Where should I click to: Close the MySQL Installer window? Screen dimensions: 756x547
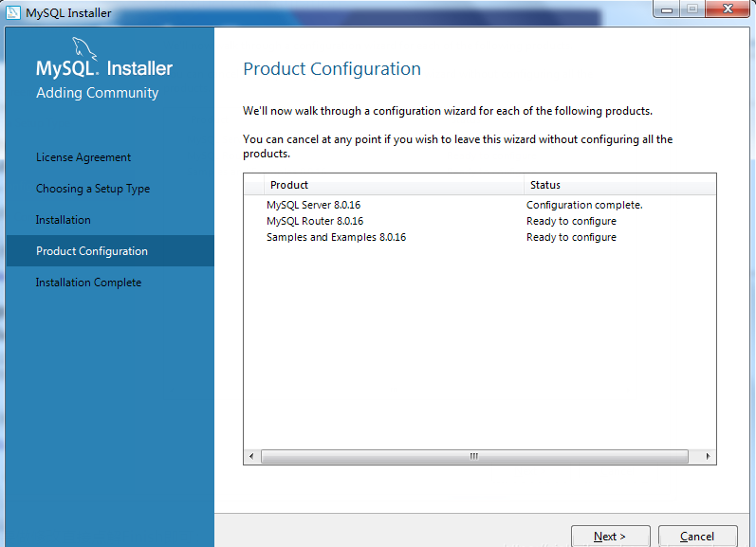pos(728,9)
